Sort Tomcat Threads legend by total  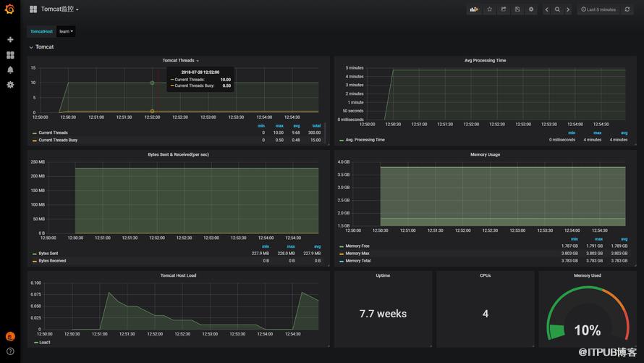coord(316,126)
